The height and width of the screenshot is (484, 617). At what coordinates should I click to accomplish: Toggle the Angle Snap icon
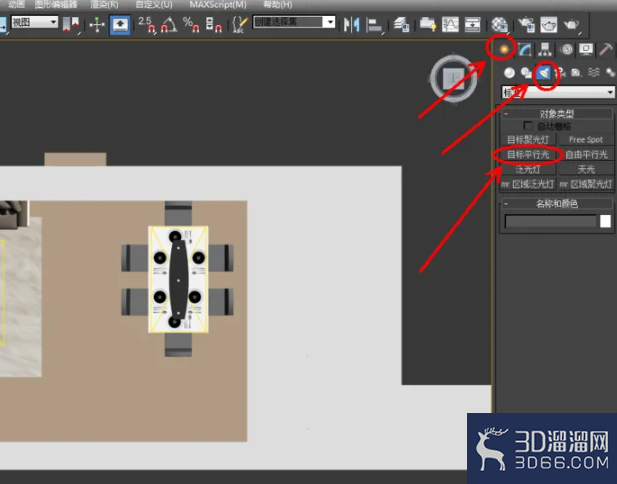[x=169, y=25]
